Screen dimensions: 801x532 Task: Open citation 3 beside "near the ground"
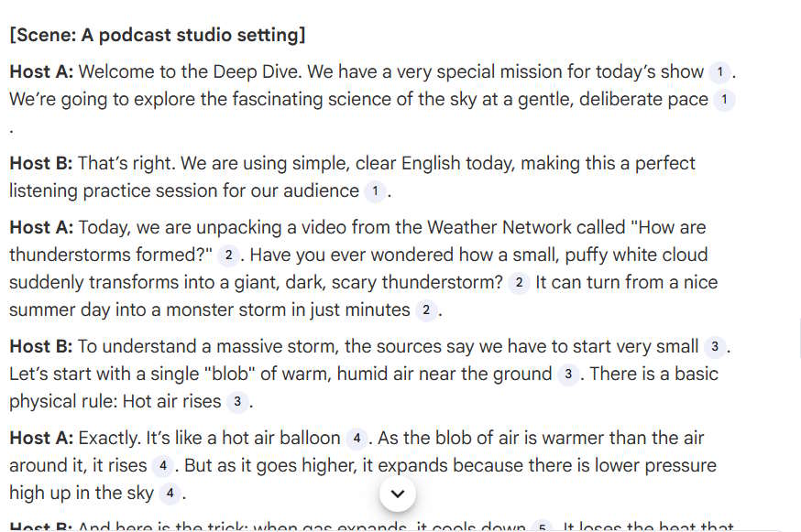[566, 375]
